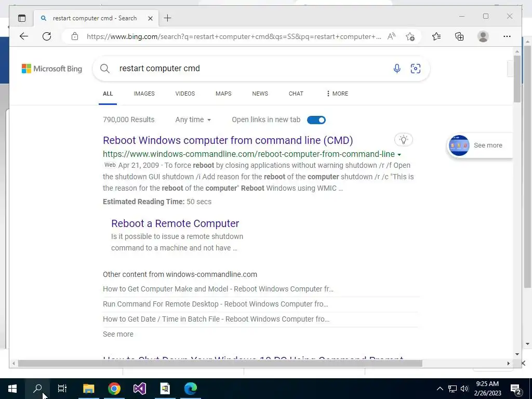
Task: Switch to NEWS tab
Action: click(x=260, y=94)
